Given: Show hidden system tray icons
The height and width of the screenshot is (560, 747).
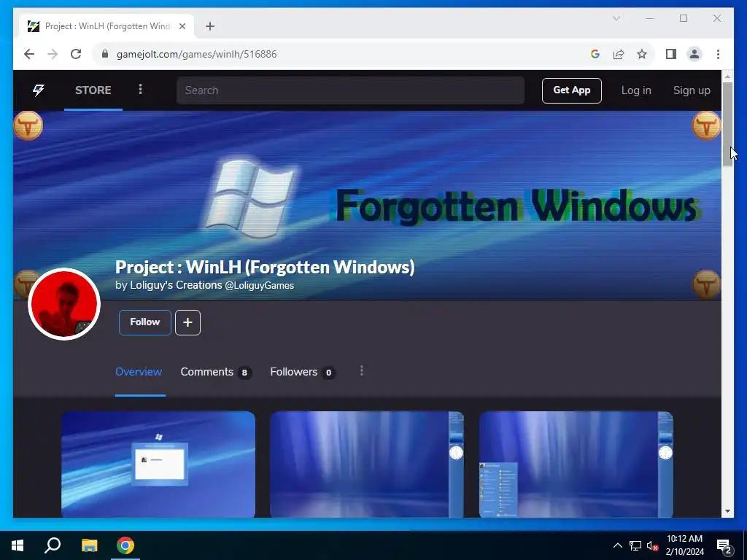Looking at the screenshot, I should (x=617, y=545).
